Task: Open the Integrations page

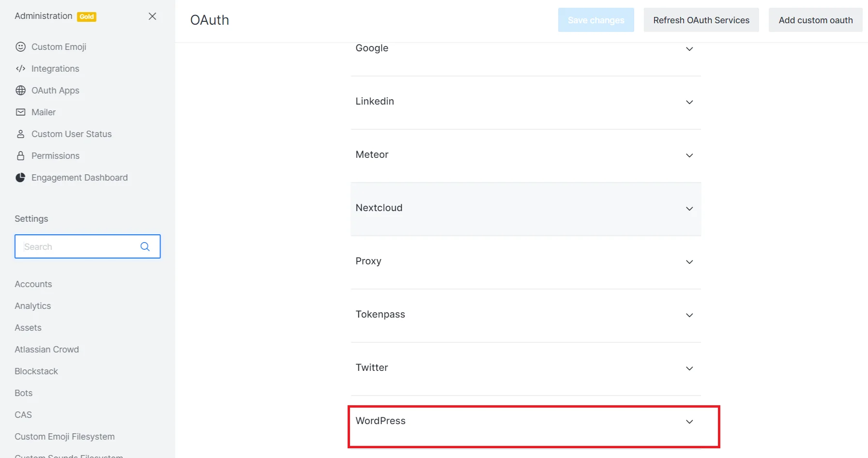Action: click(x=55, y=68)
